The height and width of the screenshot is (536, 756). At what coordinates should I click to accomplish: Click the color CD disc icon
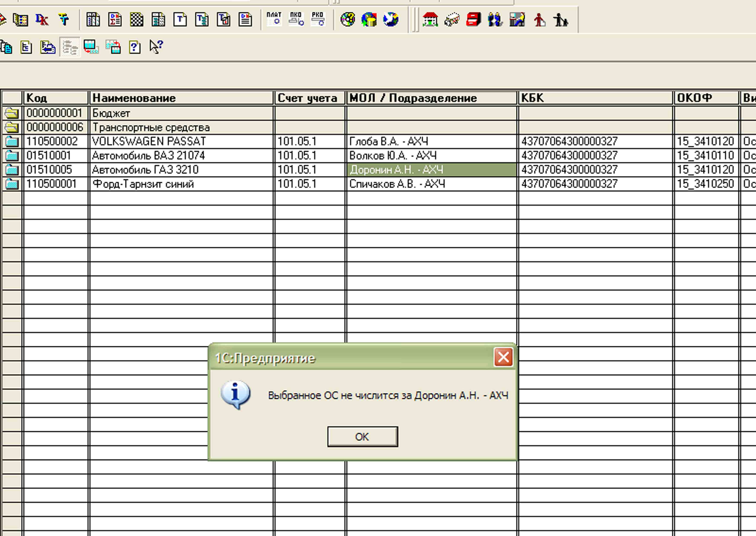(x=347, y=19)
